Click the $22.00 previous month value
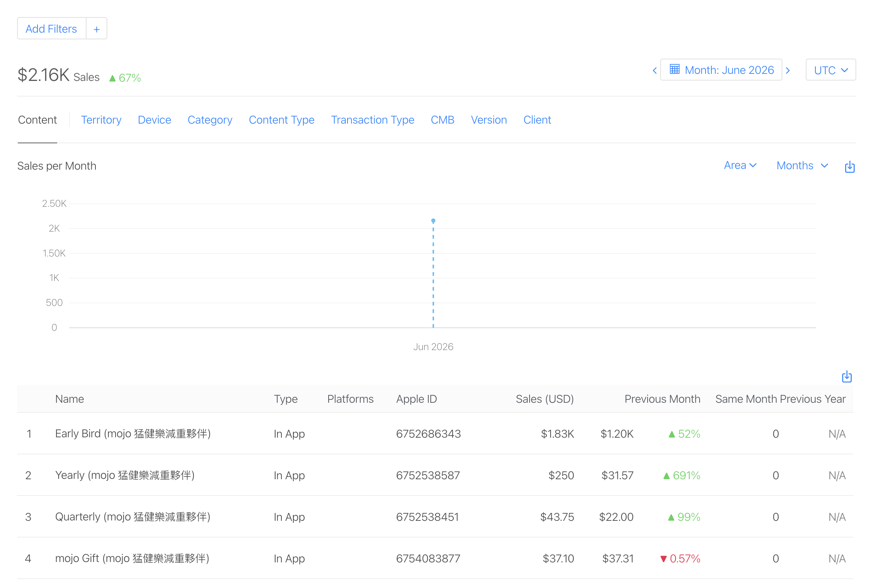Screen dimensions: 880x588 (616, 517)
